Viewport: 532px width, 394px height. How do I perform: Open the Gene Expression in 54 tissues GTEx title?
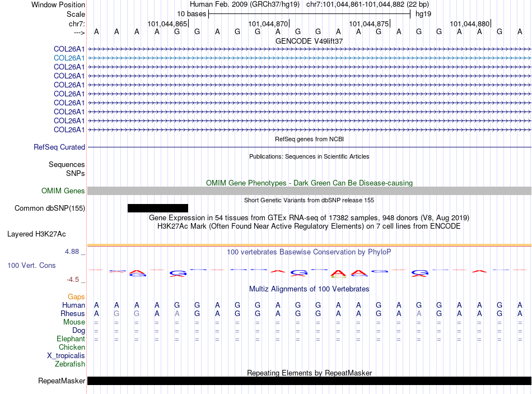[x=309, y=217]
